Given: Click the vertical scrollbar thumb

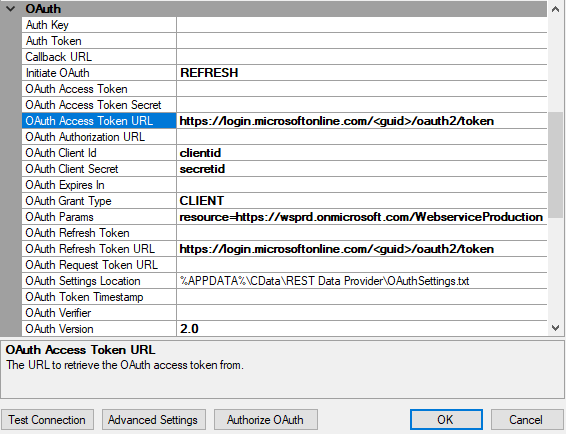Looking at the screenshot, I should coord(556,165).
